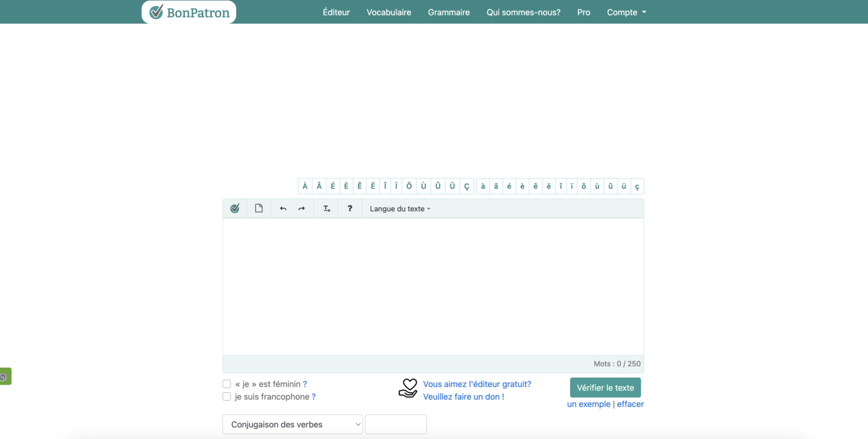Insert lowercase ç cedilla character
868x439 pixels.
(637, 186)
